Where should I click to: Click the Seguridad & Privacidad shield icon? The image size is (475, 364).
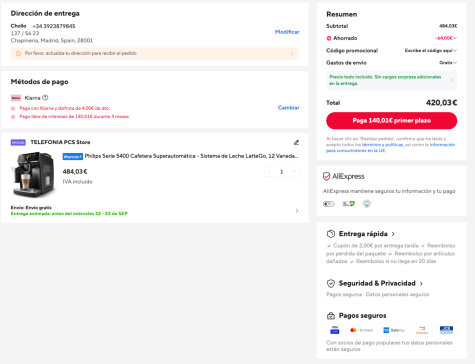point(331,283)
